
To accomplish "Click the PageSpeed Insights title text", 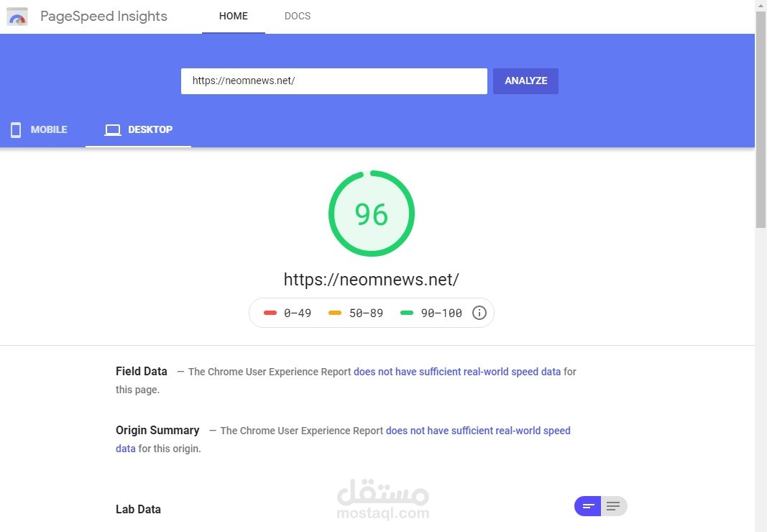I will (104, 16).
